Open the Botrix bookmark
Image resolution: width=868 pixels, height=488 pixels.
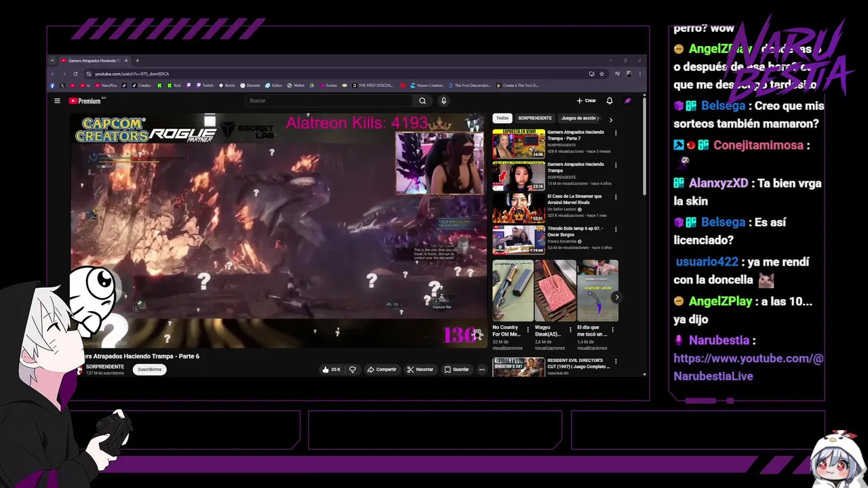[226, 85]
